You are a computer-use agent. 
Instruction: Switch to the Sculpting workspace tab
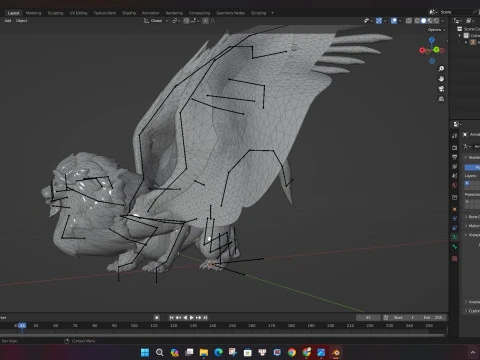(55, 13)
